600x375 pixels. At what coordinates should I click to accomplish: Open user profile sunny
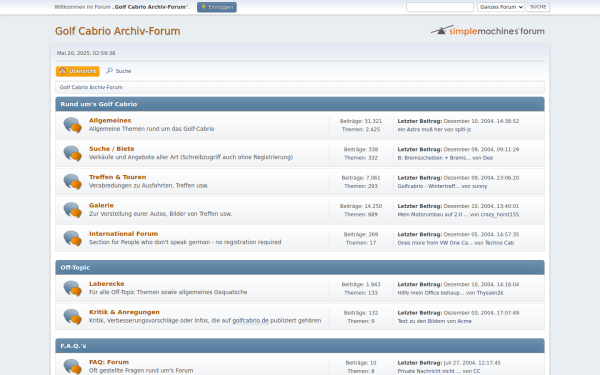[x=479, y=186]
